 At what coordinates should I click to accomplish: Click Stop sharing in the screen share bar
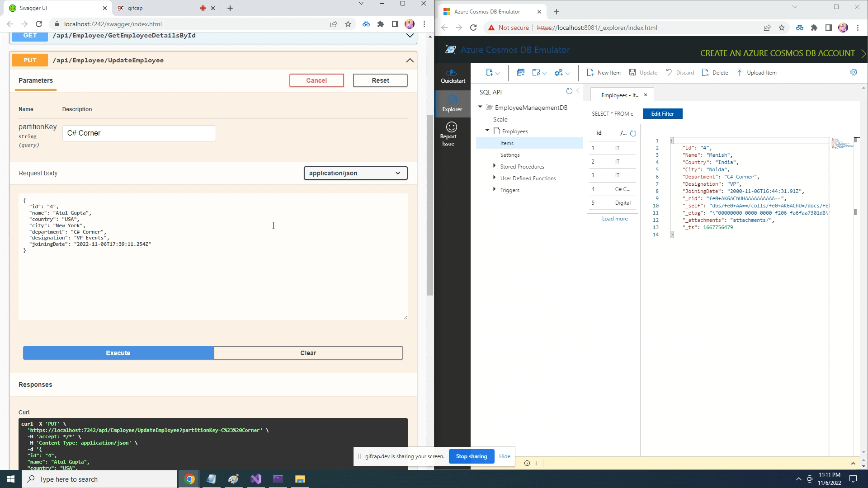pos(472,456)
